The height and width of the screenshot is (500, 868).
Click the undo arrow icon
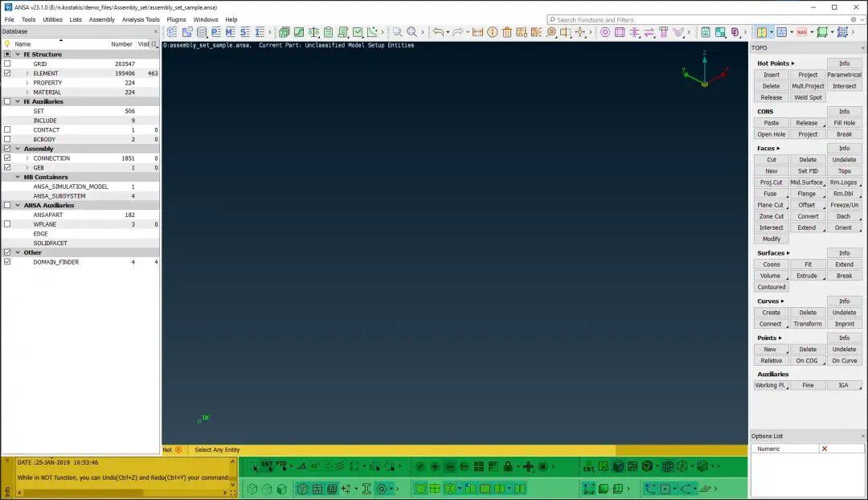(438, 32)
